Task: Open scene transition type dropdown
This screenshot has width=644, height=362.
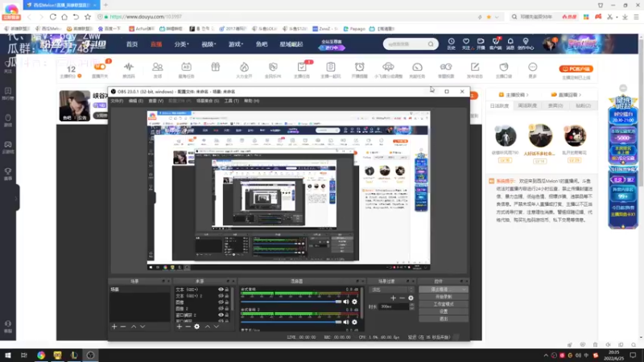Action: coord(392,290)
